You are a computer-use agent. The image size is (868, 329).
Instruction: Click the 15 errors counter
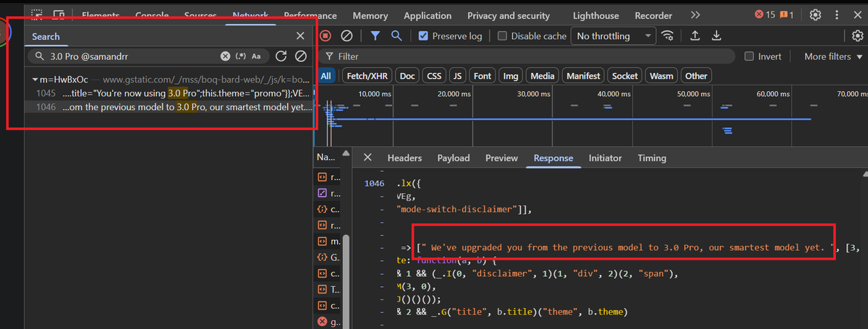pos(765,14)
